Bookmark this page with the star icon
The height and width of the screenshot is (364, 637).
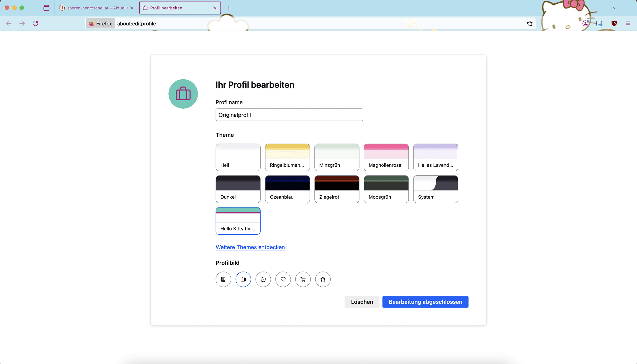[x=530, y=24]
